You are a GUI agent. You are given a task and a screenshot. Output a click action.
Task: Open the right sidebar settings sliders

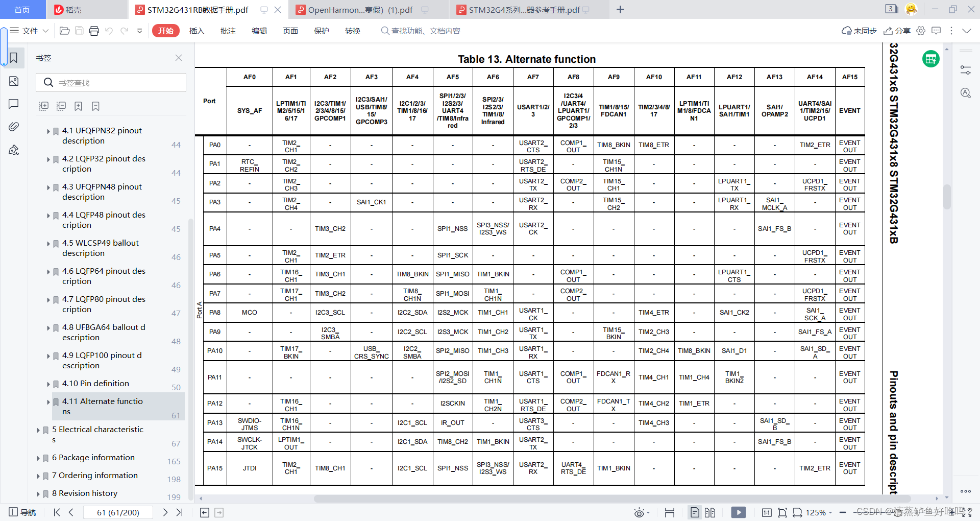click(x=965, y=70)
